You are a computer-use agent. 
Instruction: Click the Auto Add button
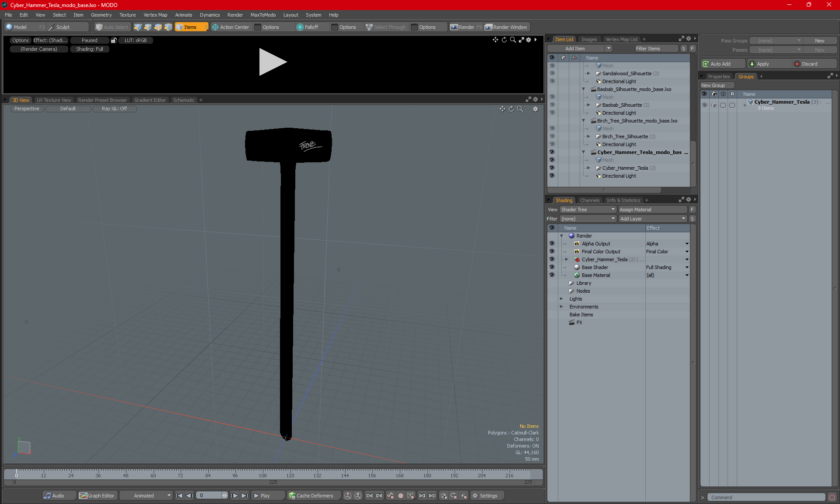723,64
